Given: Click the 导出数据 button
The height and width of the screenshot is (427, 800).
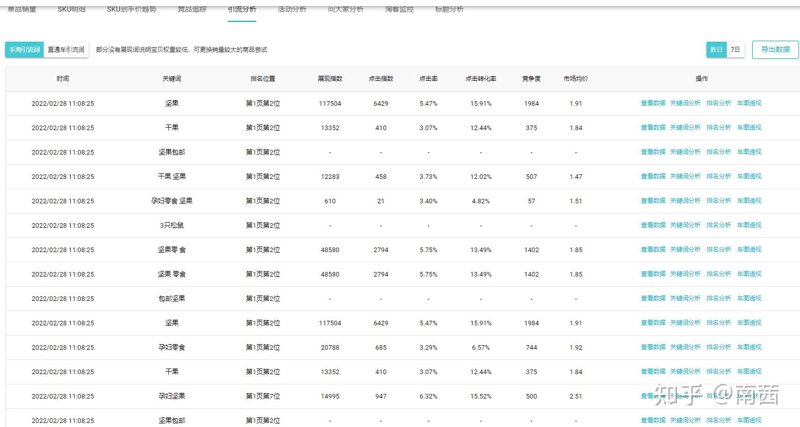Looking at the screenshot, I should point(775,49).
